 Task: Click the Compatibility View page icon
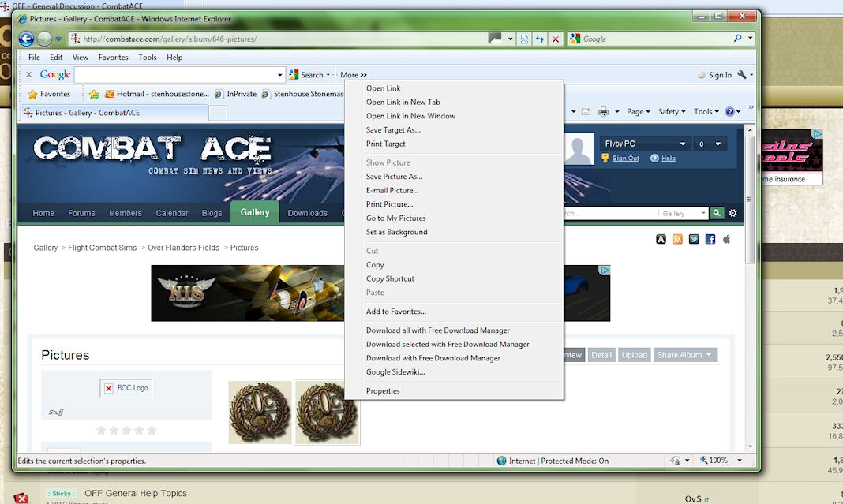pos(524,39)
